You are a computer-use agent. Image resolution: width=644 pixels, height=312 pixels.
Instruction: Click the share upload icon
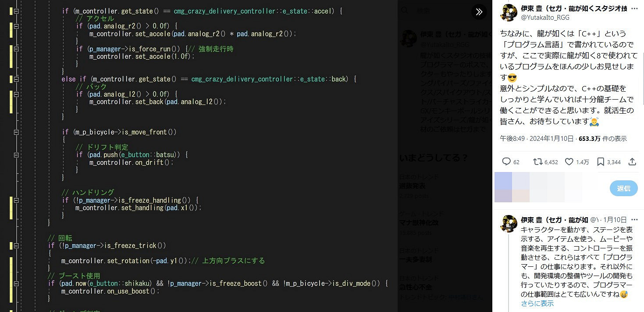click(632, 162)
